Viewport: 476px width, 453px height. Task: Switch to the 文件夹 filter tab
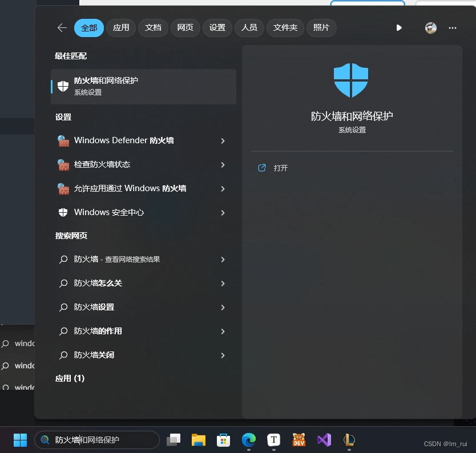(x=285, y=28)
